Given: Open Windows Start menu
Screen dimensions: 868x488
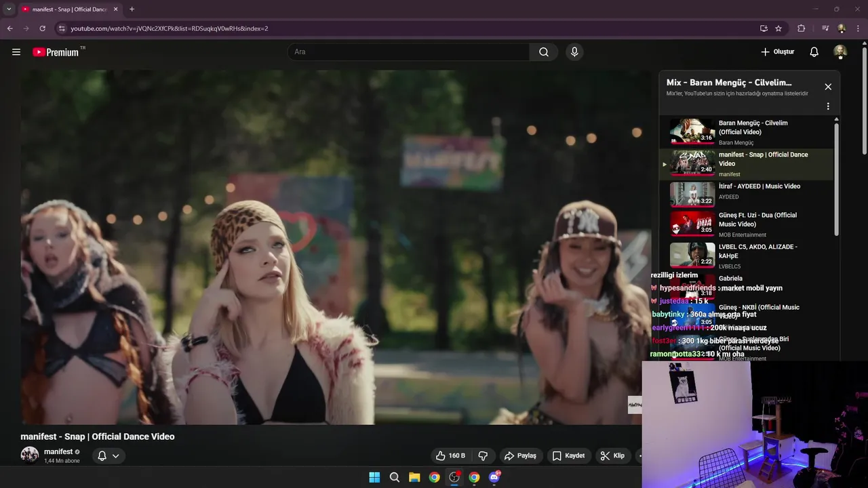Looking at the screenshot, I should (x=374, y=477).
